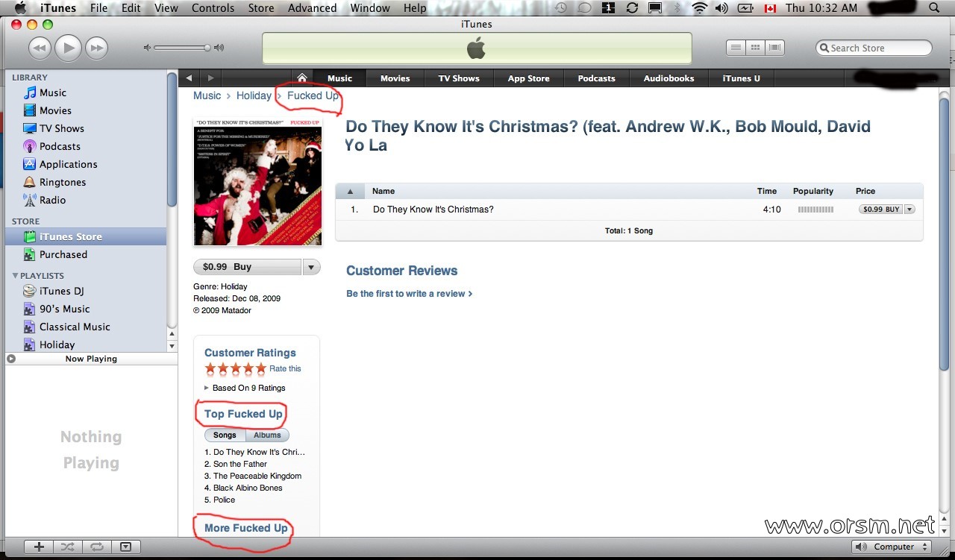Expand the Based On 9 Ratings disclosure triangle
Image resolution: width=955 pixels, height=560 pixels.
pyautogui.click(x=207, y=388)
